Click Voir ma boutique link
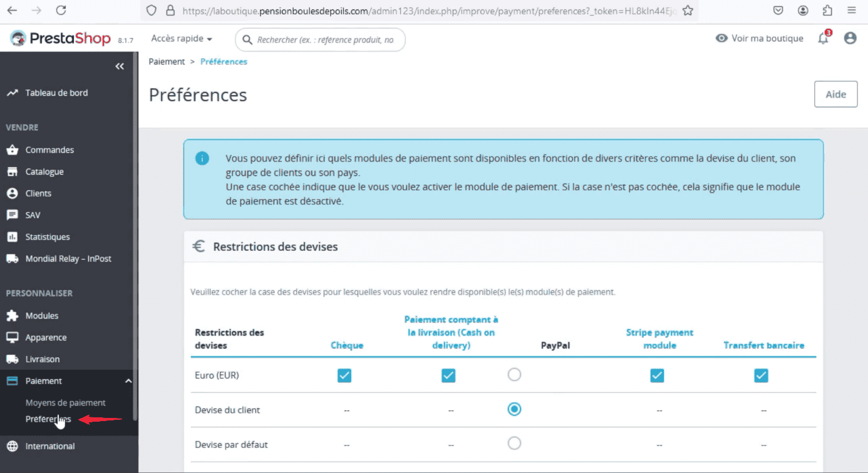The width and height of the screenshot is (868, 473). tap(767, 38)
